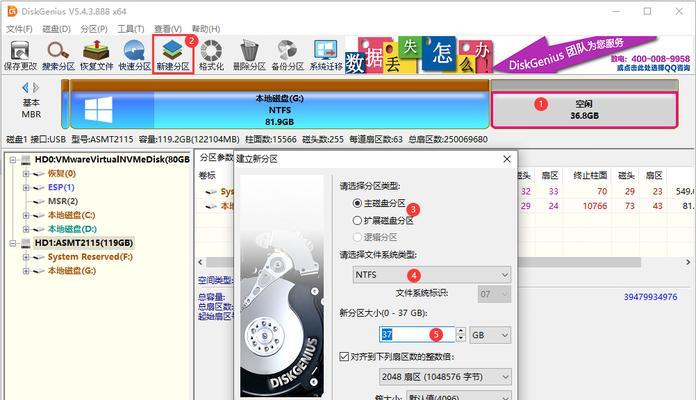Expand the 本地磁盘(G:) tree node

[26, 271]
